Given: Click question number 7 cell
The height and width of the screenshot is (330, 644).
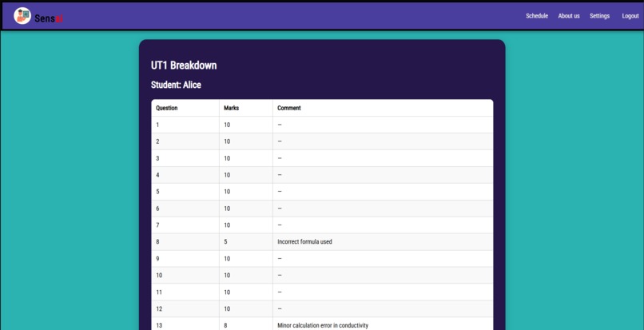Looking at the screenshot, I should click(x=185, y=225).
